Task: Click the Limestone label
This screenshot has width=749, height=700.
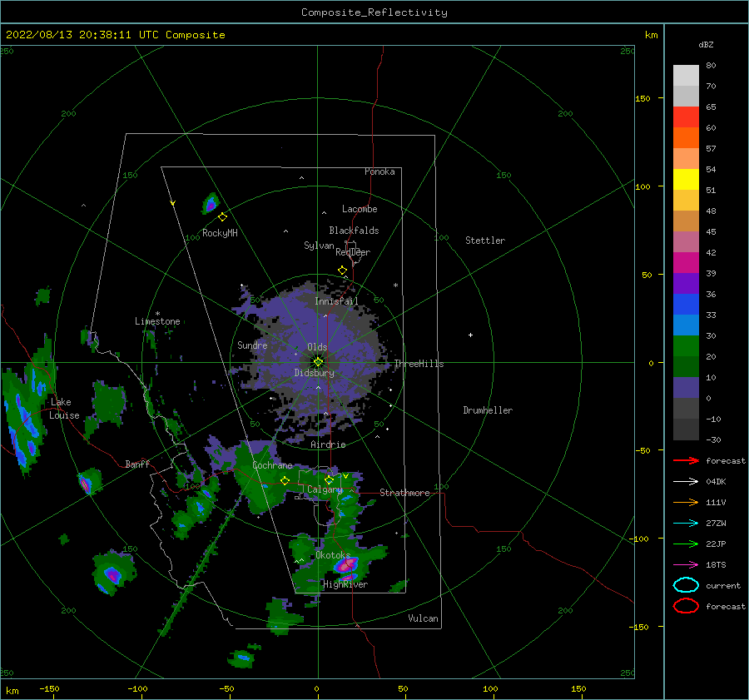Action: pos(157,321)
